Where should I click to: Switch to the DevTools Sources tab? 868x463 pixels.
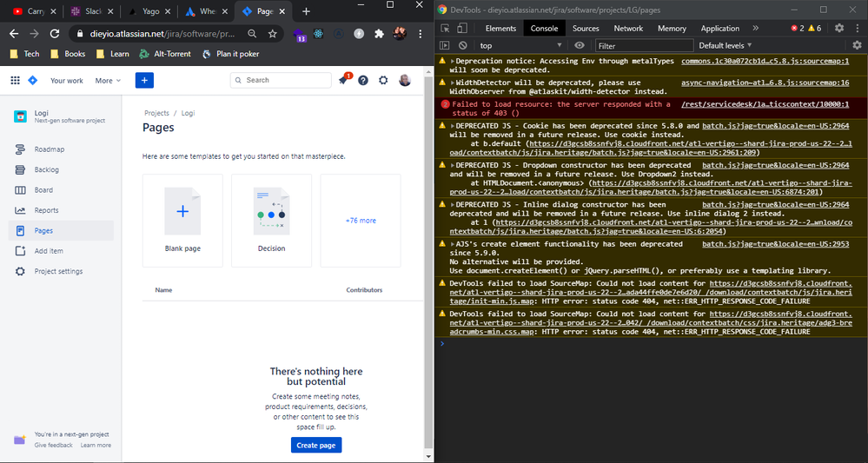(x=586, y=28)
